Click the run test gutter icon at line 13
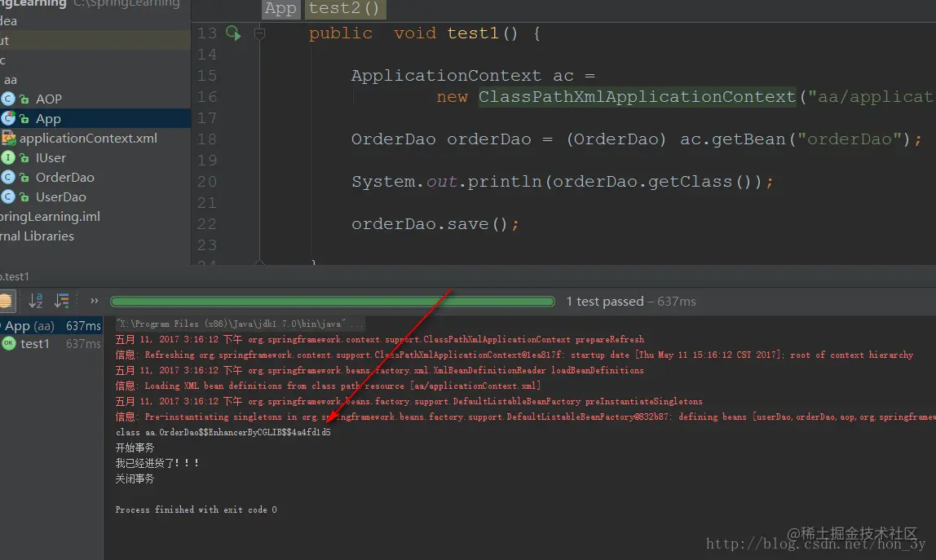936x560 pixels. [233, 33]
